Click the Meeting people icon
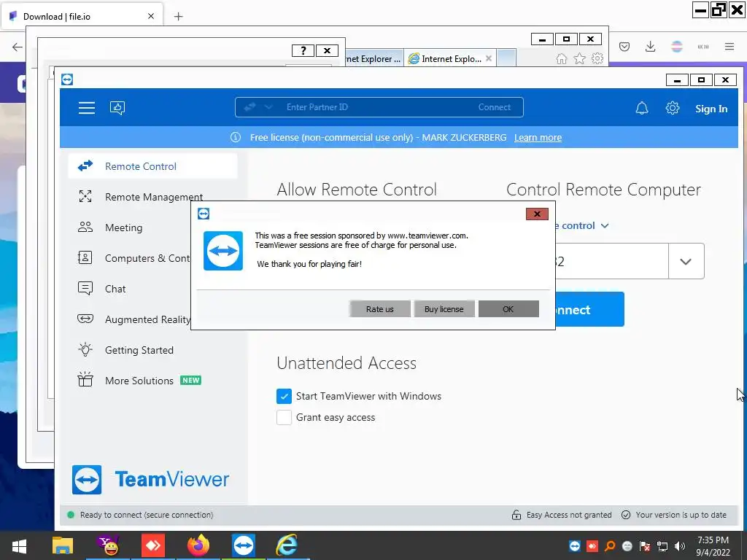The width and height of the screenshot is (747, 560). tap(85, 227)
